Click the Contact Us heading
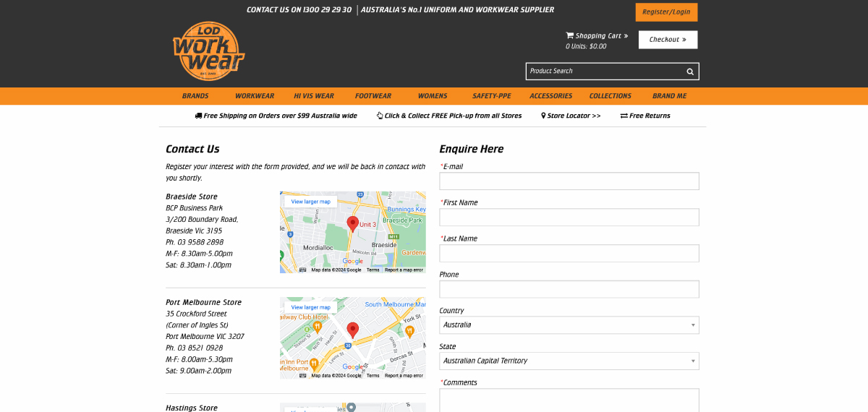This screenshot has width=868, height=412. click(192, 149)
